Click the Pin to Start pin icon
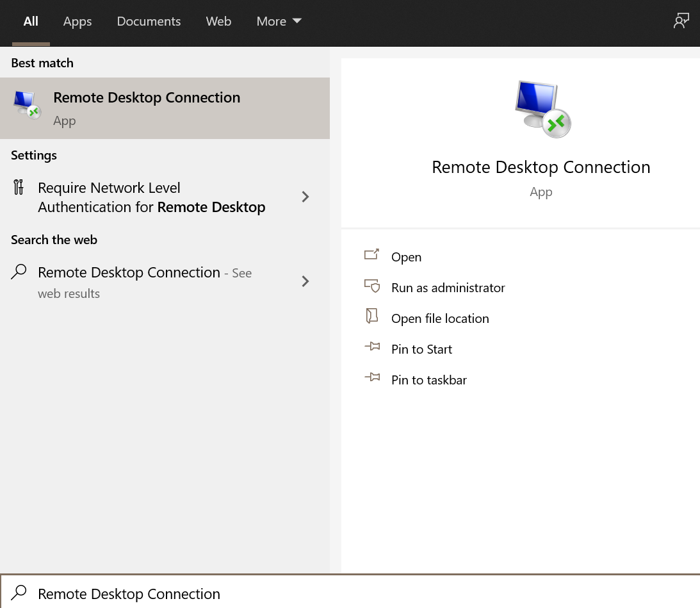This screenshot has width=700, height=608. pyautogui.click(x=372, y=347)
